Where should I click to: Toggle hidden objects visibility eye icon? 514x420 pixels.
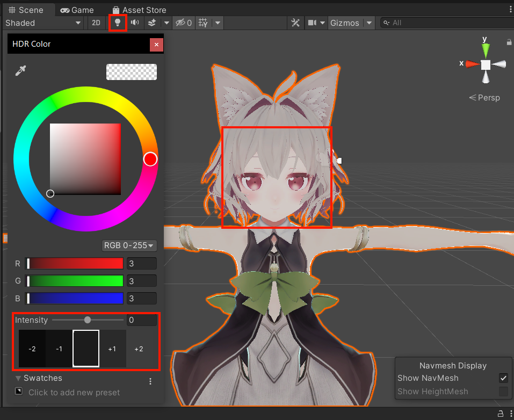pyautogui.click(x=184, y=23)
